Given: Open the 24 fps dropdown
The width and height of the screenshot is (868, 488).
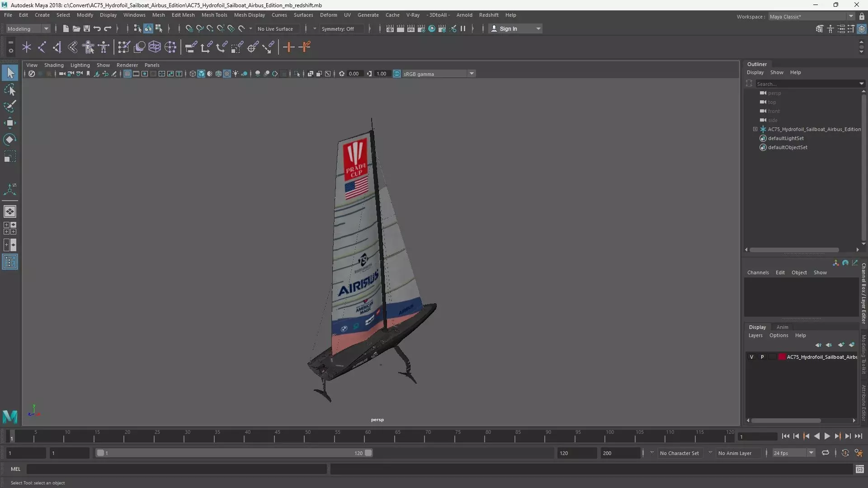Looking at the screenshot, I should point(793,453).
